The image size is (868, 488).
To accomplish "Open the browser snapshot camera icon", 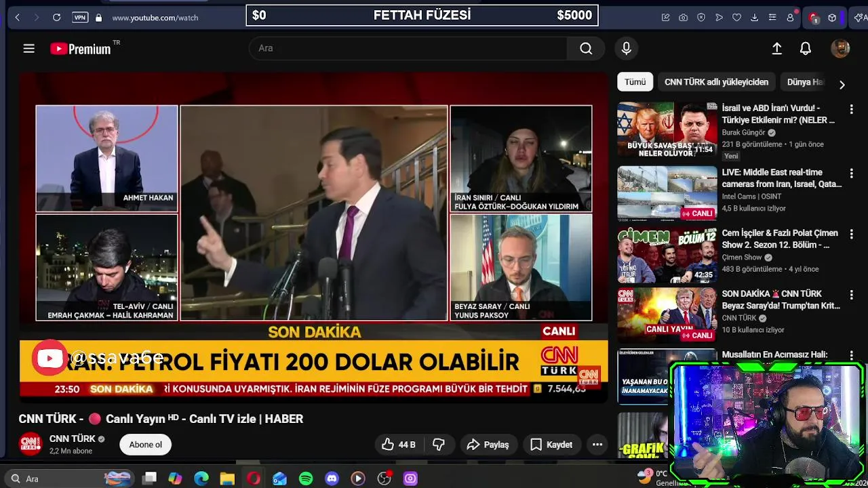I will pyautogui.click(x=684, y=18).
